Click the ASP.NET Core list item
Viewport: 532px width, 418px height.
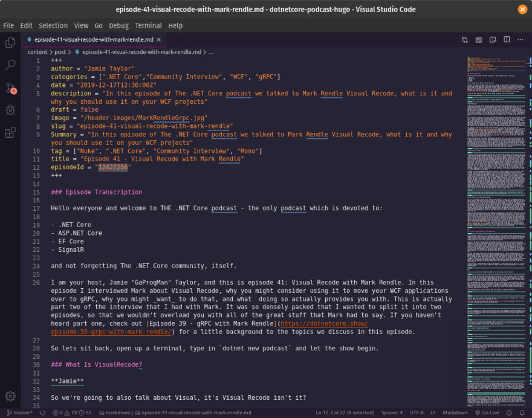point(76,233)
